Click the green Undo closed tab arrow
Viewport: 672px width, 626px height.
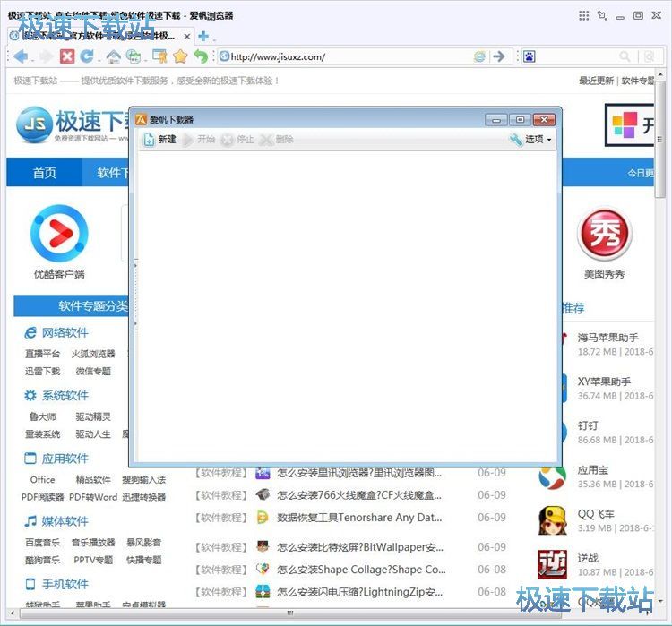(201, 56)
